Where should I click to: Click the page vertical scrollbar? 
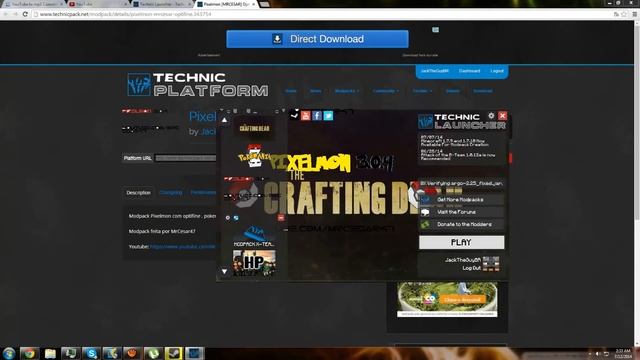(x=637, y=184)
